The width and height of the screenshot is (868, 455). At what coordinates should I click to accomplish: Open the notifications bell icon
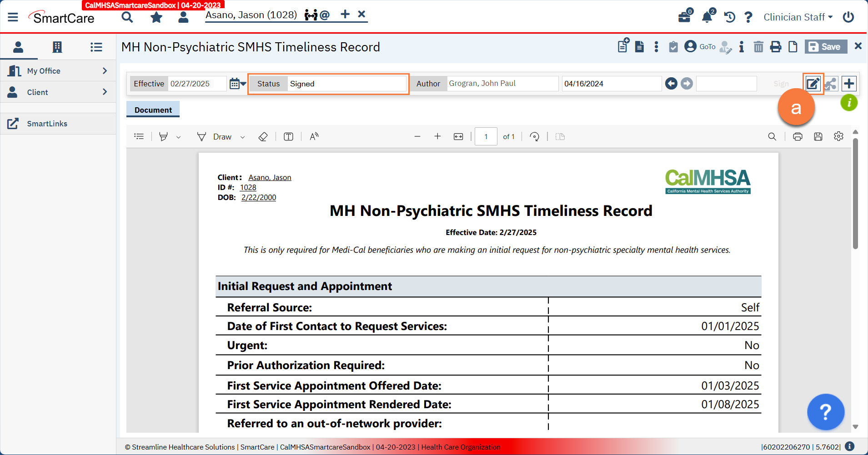(707, 17)
